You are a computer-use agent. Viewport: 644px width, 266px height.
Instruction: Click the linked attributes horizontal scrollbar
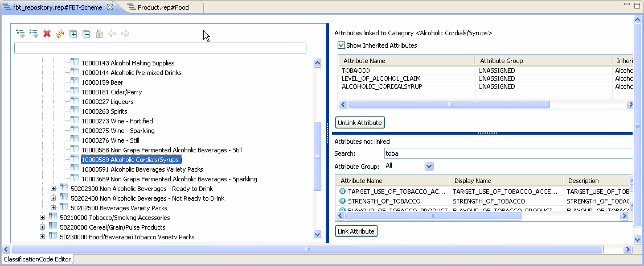(x=449, y=105)
